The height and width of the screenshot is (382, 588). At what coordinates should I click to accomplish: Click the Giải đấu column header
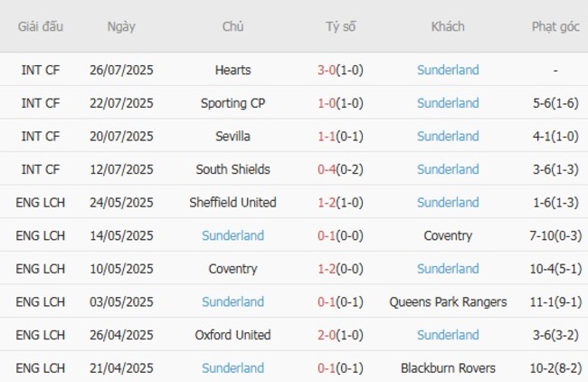click(x=41, y=26)
